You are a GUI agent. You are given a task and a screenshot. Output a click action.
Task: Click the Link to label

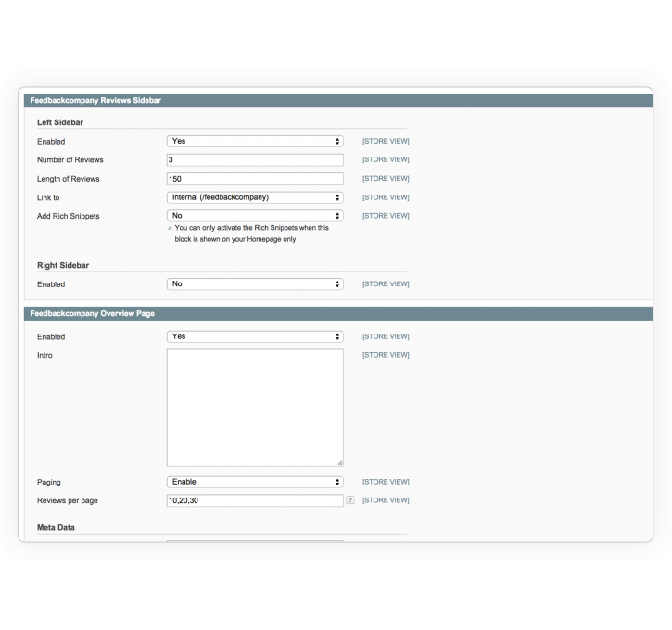coord(48,198)
